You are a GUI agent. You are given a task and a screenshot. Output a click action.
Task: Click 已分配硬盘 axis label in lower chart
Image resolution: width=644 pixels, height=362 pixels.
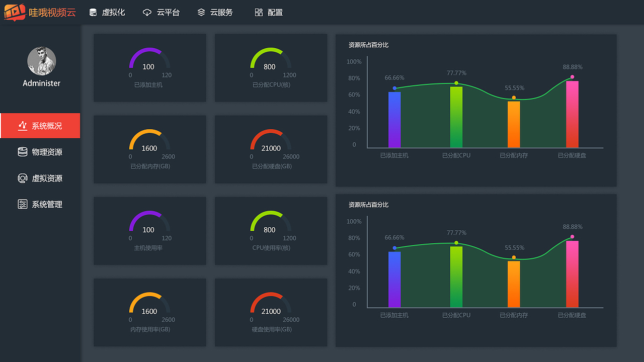[x=572, y=315]
